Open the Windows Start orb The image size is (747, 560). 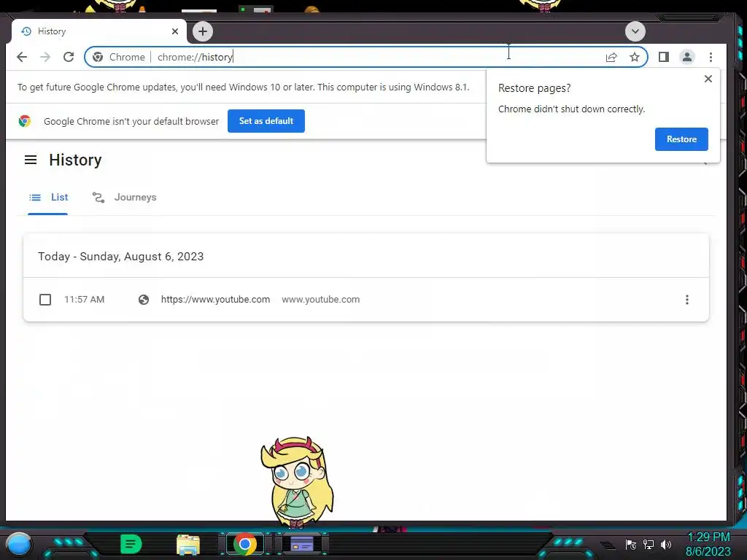point(18,544)
